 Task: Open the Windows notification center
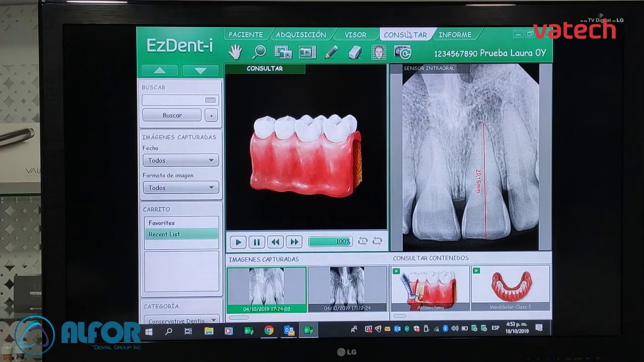539,328
